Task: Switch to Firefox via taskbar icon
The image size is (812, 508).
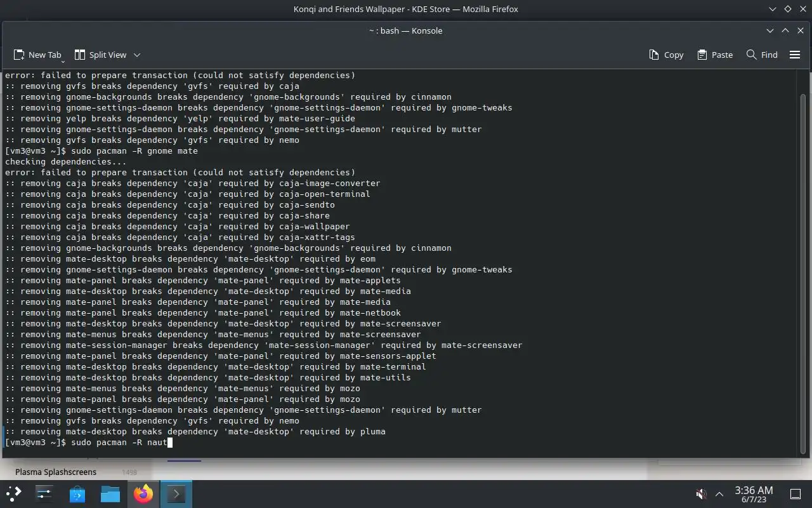Action: pyautogui.click(x=143, y=493)
